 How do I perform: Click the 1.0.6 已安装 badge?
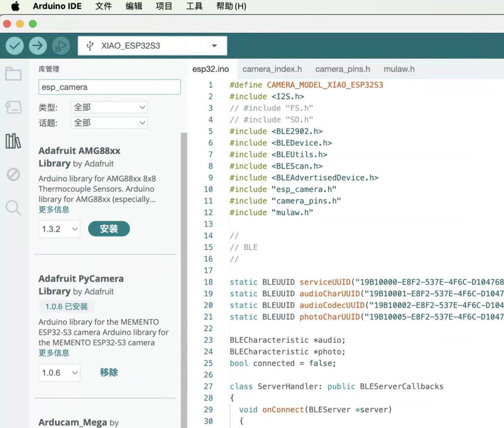coord(67,307)
